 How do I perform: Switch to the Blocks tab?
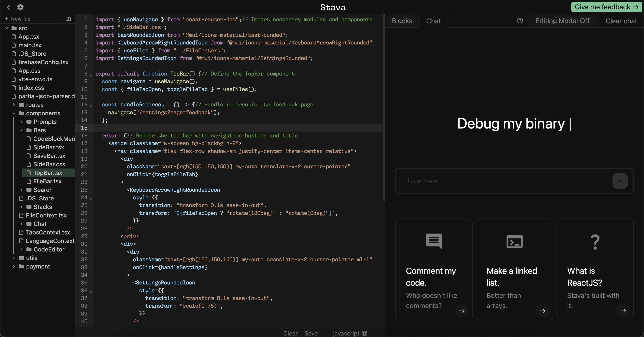[x=402, y=21]
